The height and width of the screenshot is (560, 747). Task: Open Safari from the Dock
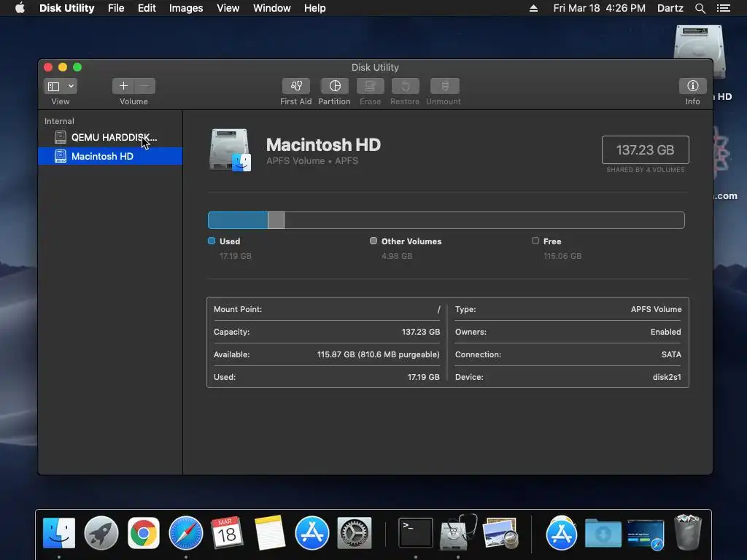coord(186,533)
